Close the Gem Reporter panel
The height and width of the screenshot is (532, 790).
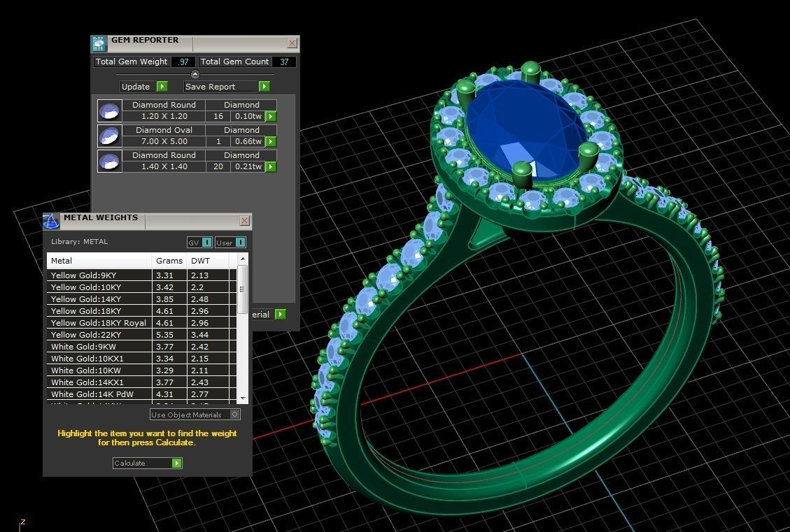pos(292,43)
